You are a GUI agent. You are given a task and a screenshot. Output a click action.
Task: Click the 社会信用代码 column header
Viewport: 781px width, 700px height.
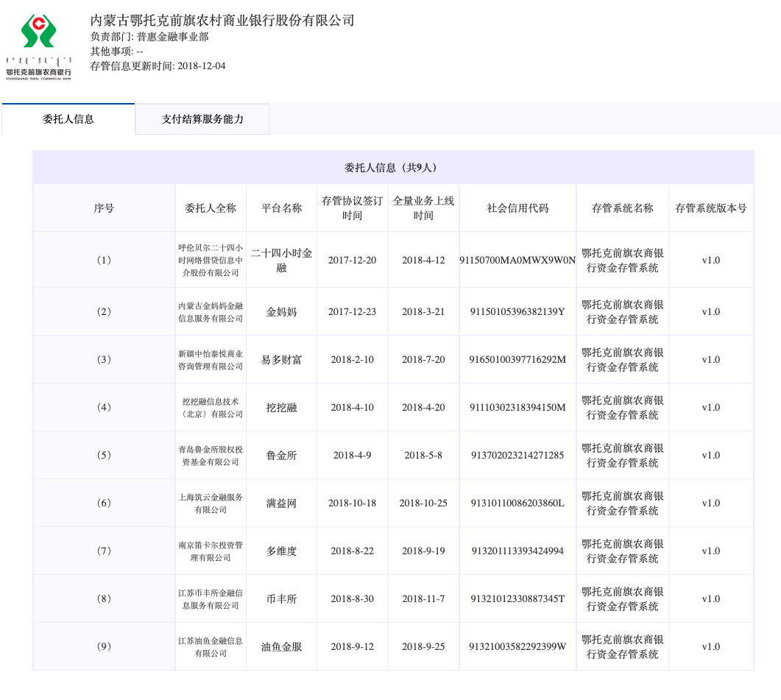(x=517, y=208)
